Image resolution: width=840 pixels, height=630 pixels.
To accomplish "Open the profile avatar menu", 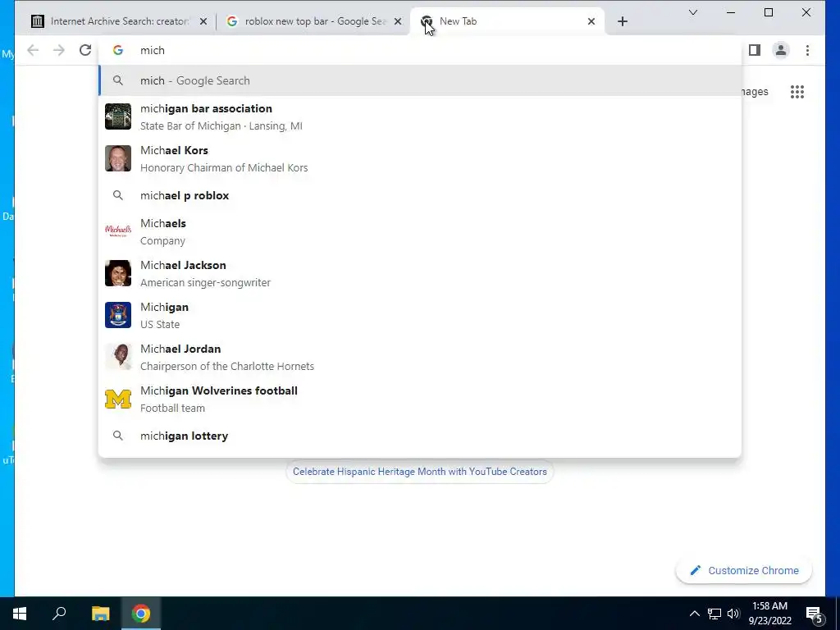I will (x=781, y=50).
